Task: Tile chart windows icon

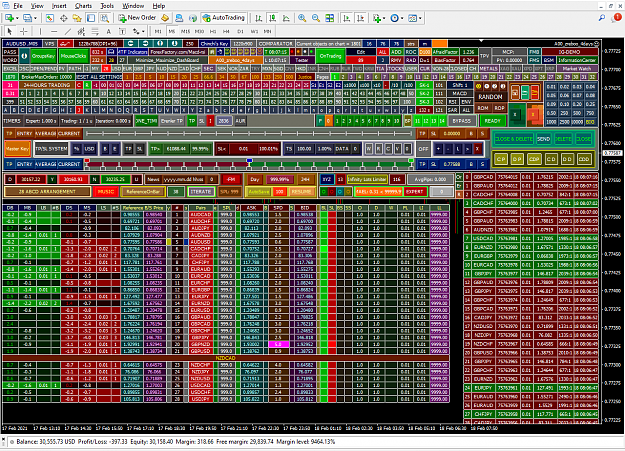Action: coord(330,18)
